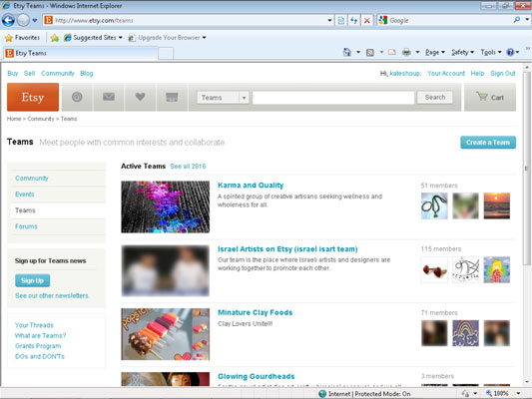Open Your Account link
The width and height of the screenshot is (532, 399).
tap(446, 73)
